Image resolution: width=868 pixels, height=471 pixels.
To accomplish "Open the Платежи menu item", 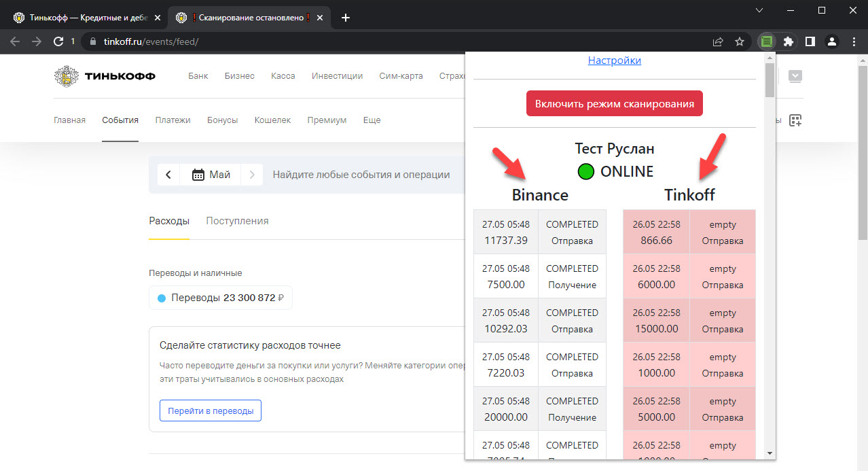I will [173, 120].
